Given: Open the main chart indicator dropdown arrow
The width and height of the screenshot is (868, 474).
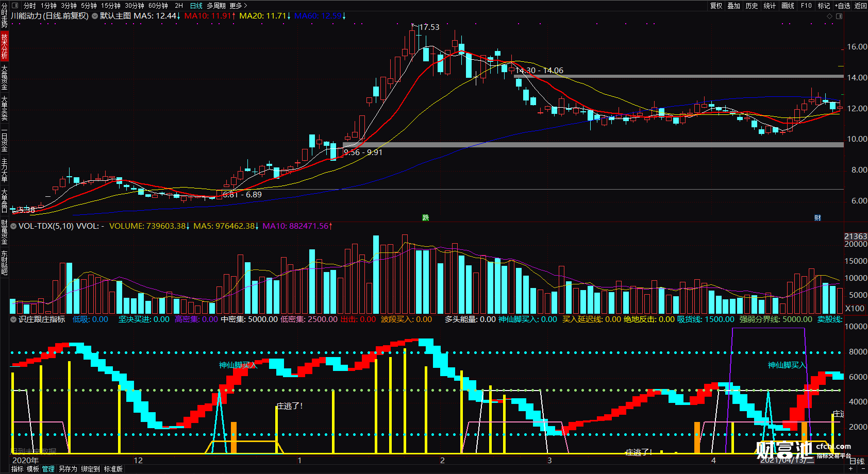Looking at the screenshot, I should (94, 16).
